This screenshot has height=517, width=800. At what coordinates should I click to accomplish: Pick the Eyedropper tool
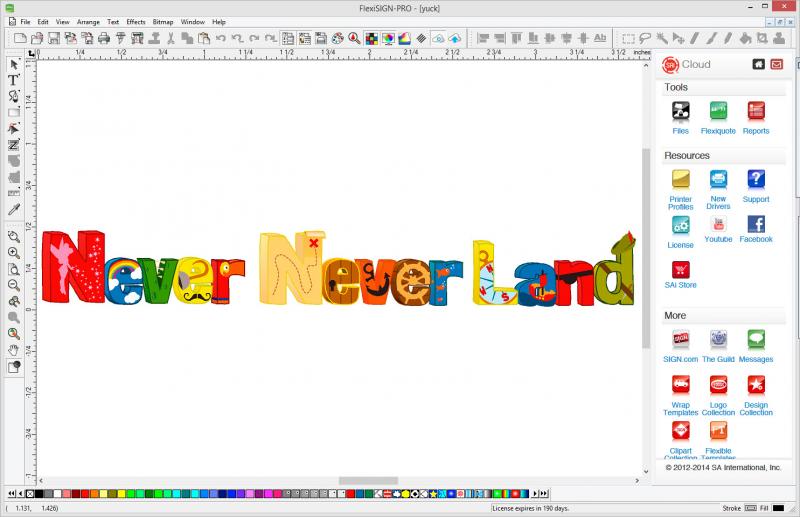pyautogui.click(x=14, y=210)
